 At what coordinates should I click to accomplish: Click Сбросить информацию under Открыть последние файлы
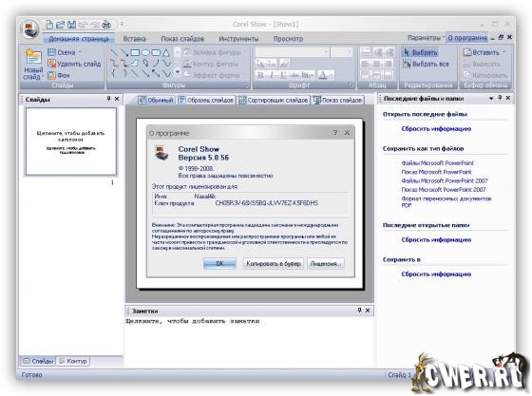tap(436, 129)
